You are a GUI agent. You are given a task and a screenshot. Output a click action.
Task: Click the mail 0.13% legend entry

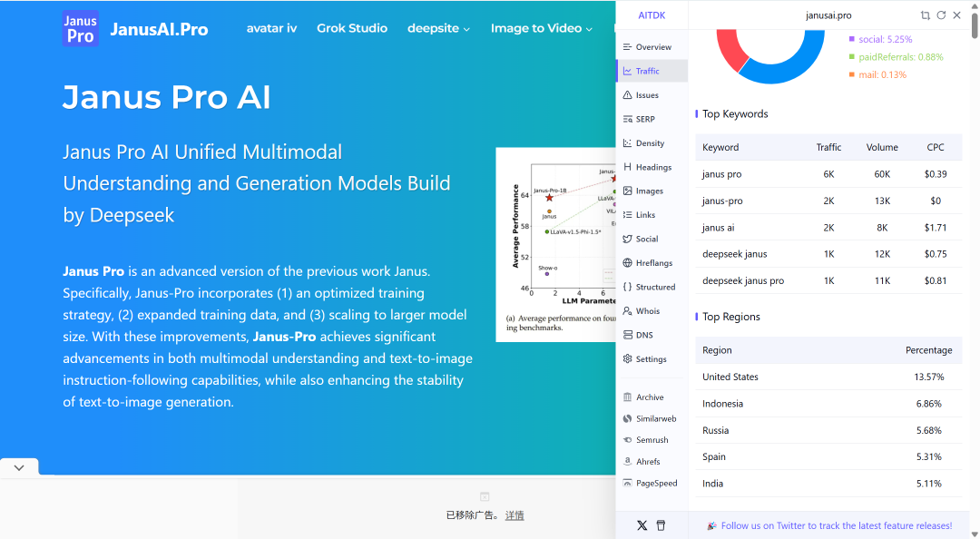pos(877,74)
